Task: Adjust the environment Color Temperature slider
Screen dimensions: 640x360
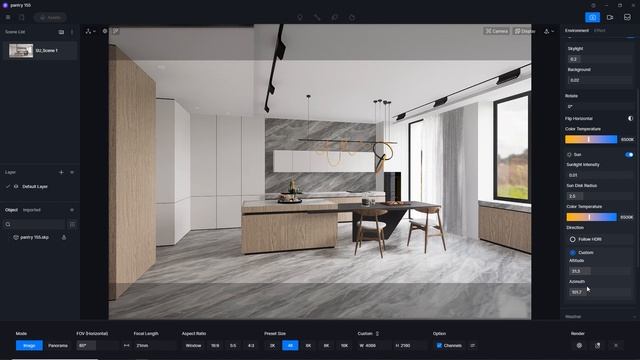Action: point(591,140)
